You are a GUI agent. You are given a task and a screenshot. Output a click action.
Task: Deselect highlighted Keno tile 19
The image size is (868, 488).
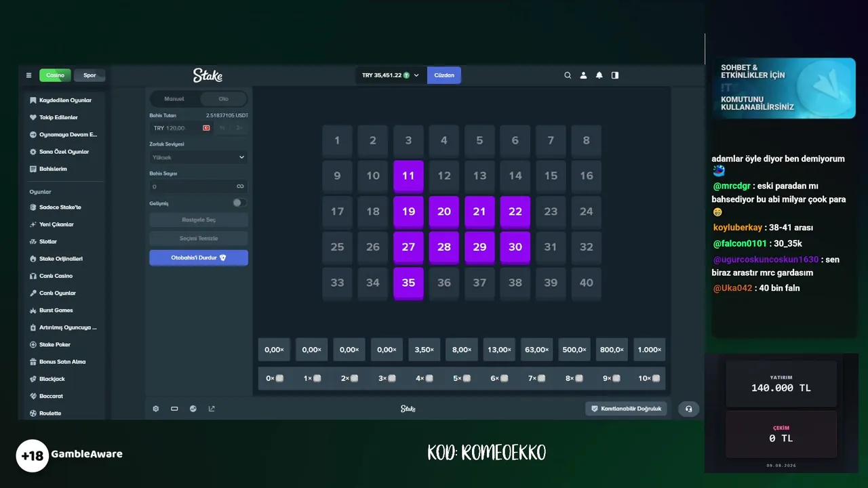(x=408, y=211)
